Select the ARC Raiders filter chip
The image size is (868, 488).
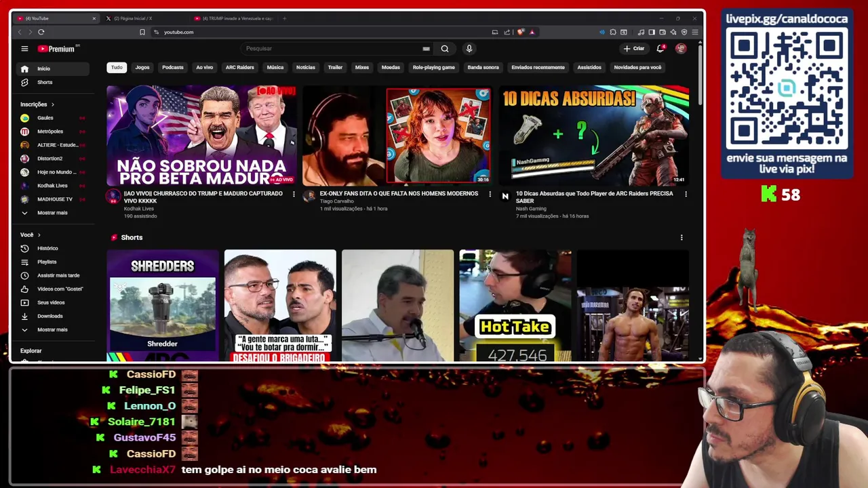click(239, 67)
